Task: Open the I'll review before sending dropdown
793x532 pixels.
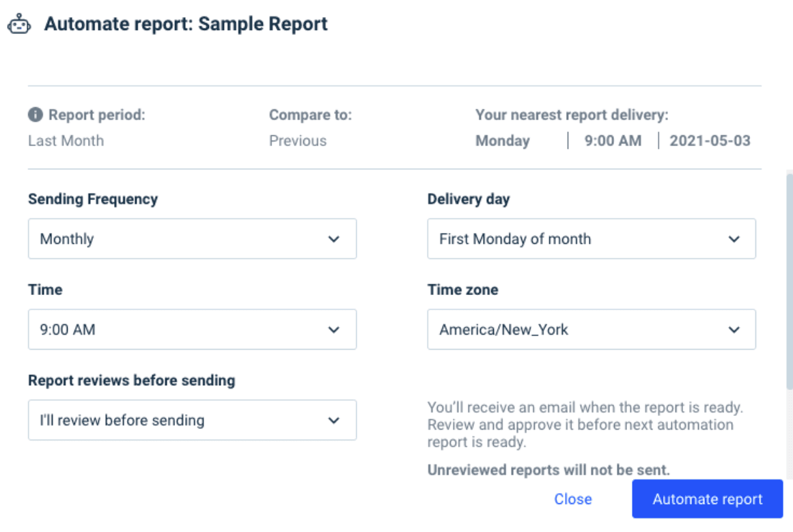Action: tap(191, 421)
